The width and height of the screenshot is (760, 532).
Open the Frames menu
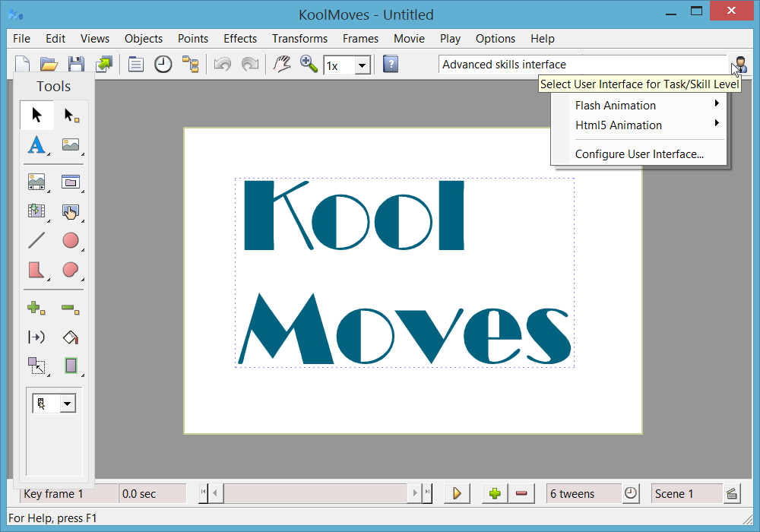point(360,39)
